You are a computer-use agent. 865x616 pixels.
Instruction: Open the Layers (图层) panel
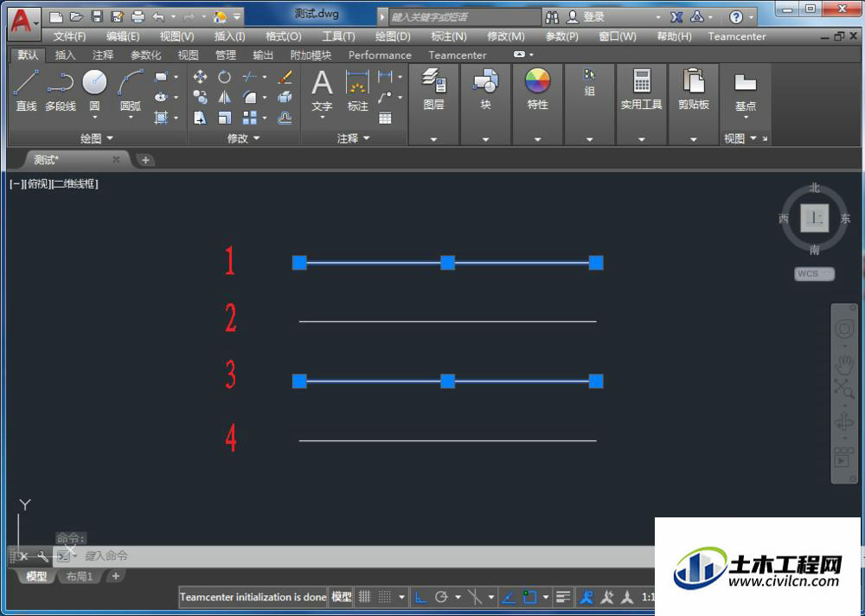(433, 90)
